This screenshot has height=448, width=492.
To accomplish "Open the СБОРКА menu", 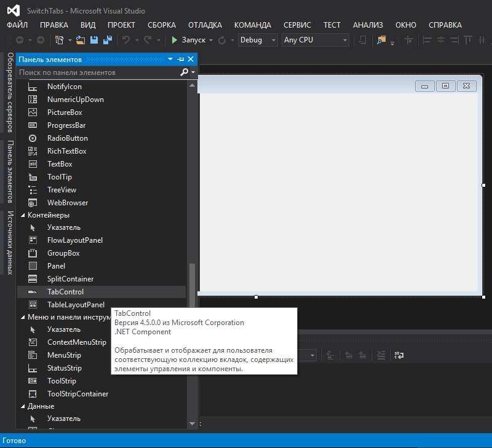I will pos(162,25).
